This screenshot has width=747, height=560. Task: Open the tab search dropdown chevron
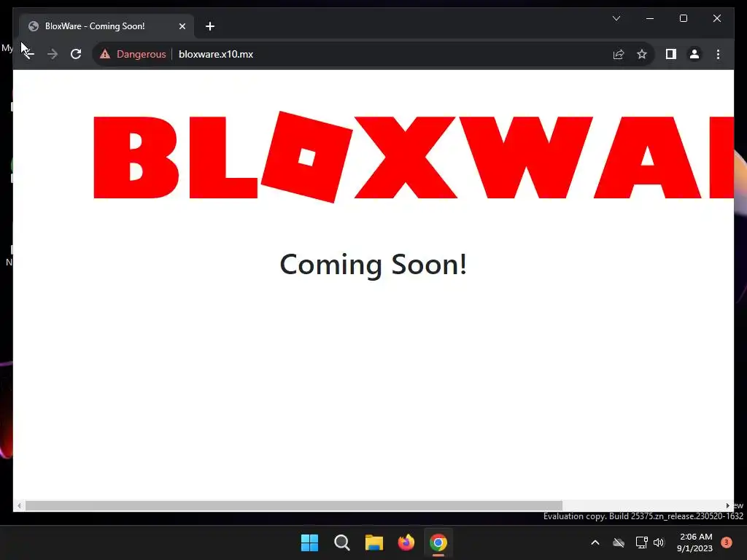(x=616, y=18)
